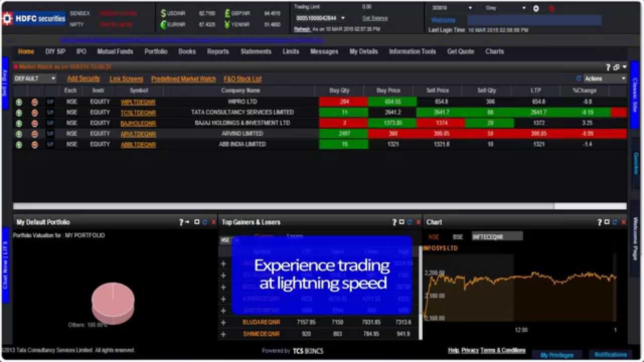Click the Sell icon for Arvind Limited
The height and width of the screenshot is (362, 644).
point(35,134)
